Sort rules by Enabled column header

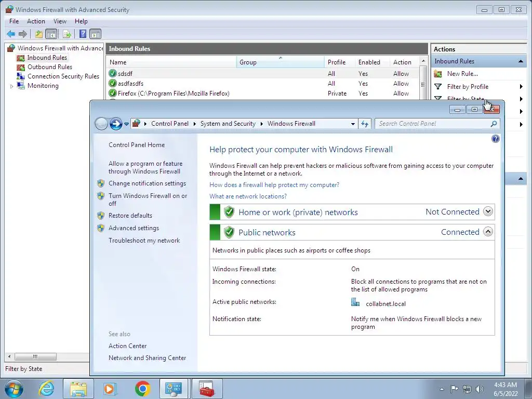(372, 62)
